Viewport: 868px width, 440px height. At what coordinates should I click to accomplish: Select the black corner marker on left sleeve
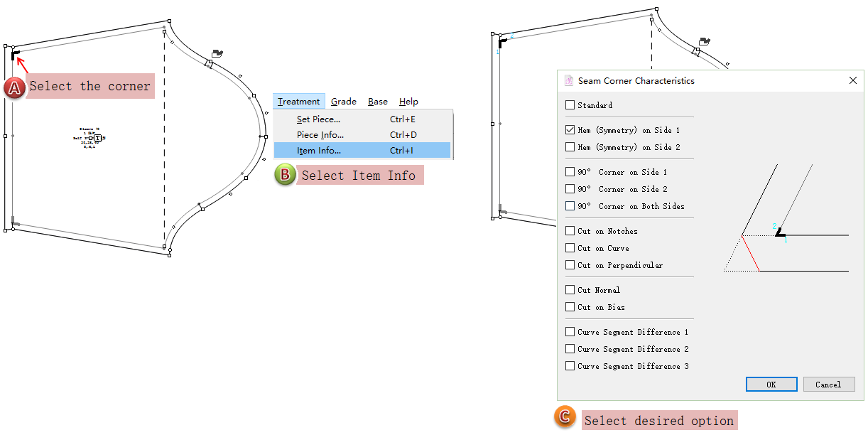15,54
